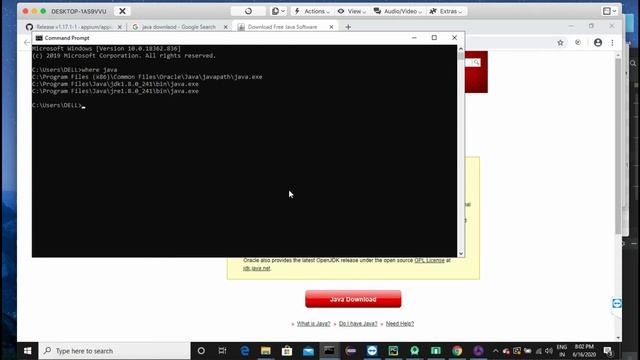Open the Need Help? link
Screen dimensions: 640x360
pos(400,324)
